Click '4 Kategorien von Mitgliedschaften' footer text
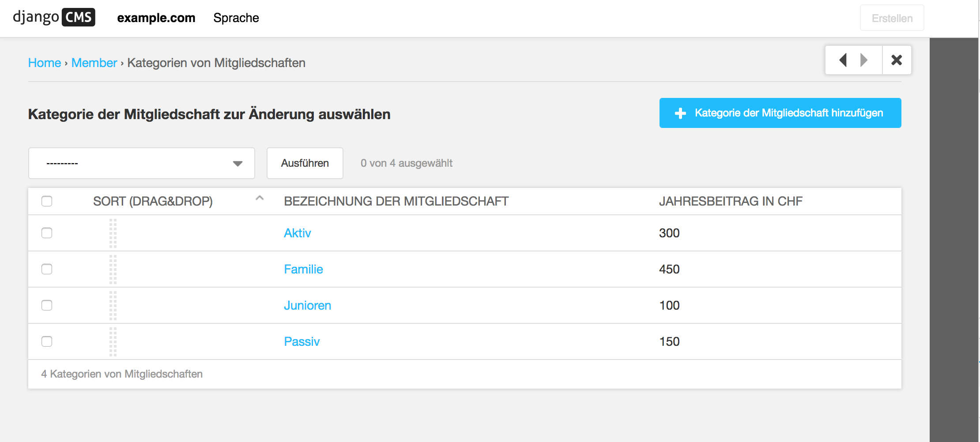 click(122, 374)
